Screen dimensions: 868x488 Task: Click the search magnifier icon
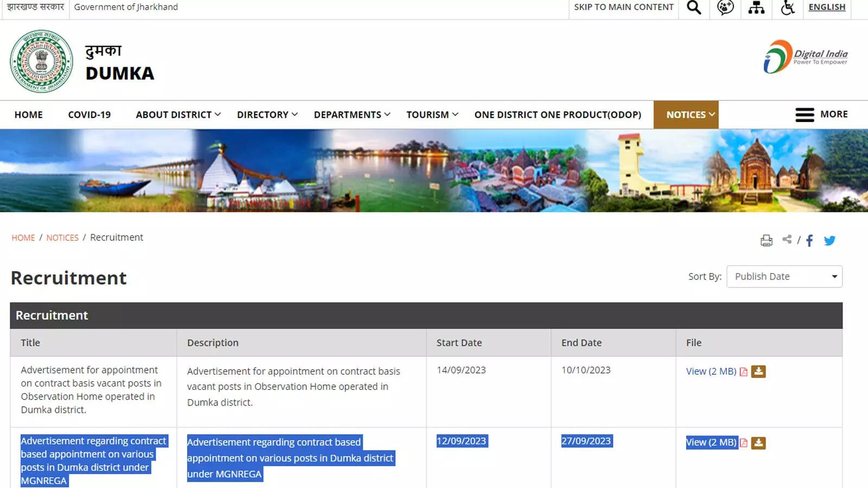click(694, 8)
